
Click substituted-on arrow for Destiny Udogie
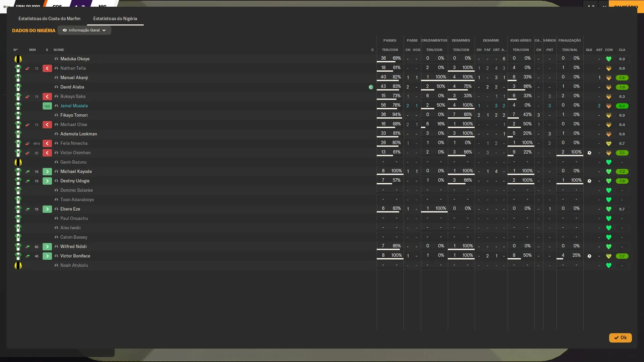[x=47, y=181]
